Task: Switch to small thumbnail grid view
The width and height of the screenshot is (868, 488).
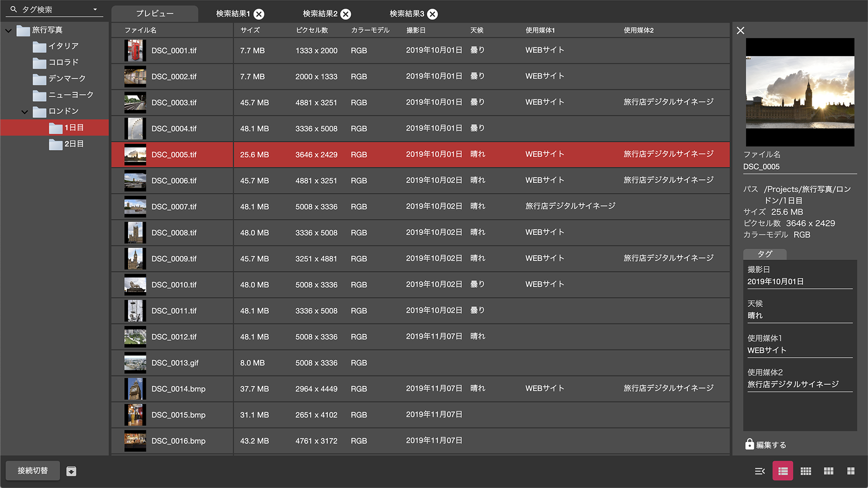Action: [806, 471]
